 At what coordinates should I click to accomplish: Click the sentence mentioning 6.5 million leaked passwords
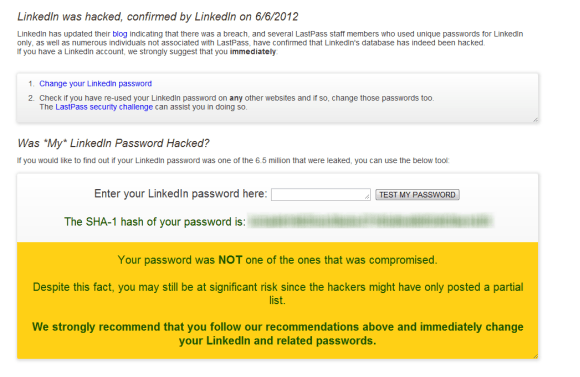(233, 161)
